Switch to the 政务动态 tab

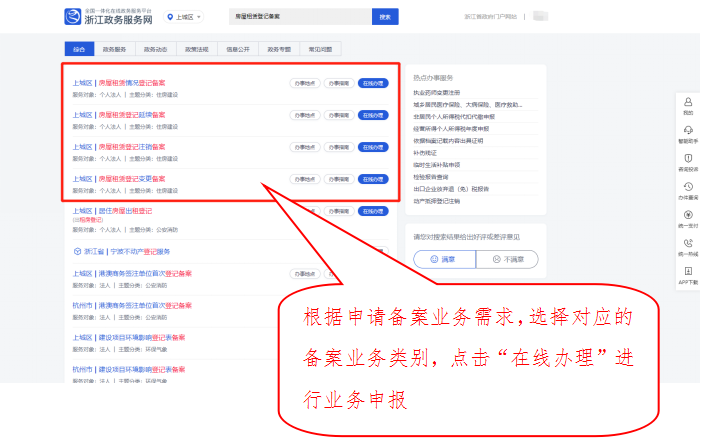(156, 49)
